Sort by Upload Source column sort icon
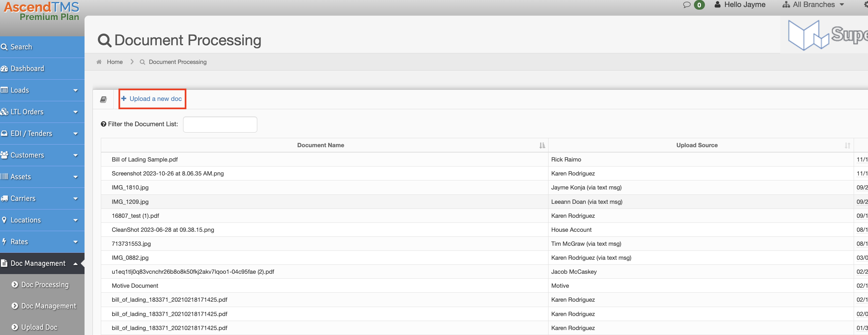Viewport: 868px width, 335px height. 847,146
